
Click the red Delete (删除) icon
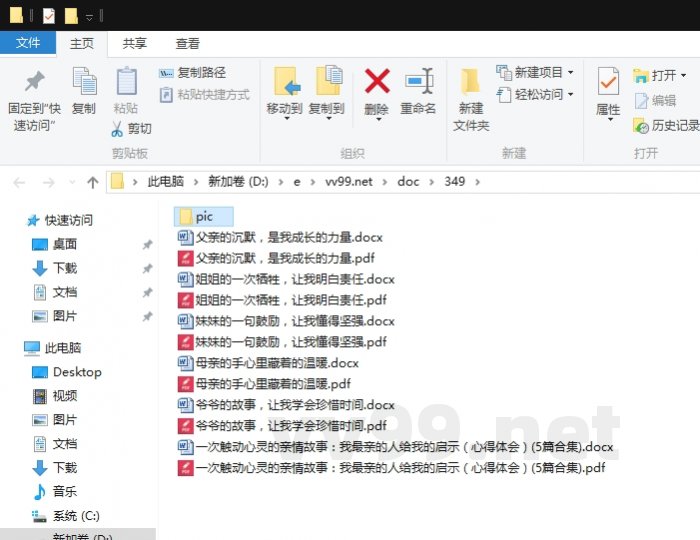377,80
